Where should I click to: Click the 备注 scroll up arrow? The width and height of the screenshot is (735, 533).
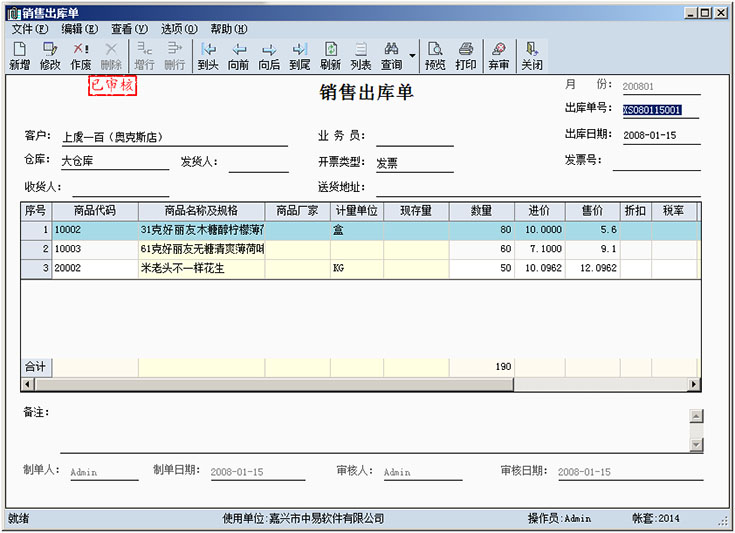(x=697, y=416)
